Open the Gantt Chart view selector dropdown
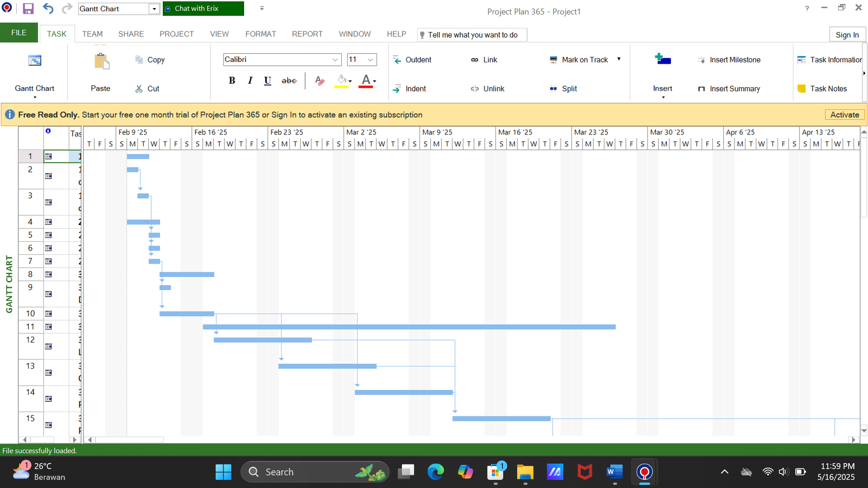The width and height of the screenshot is (868, 488). pyautogui.click(x=154, y=9)
